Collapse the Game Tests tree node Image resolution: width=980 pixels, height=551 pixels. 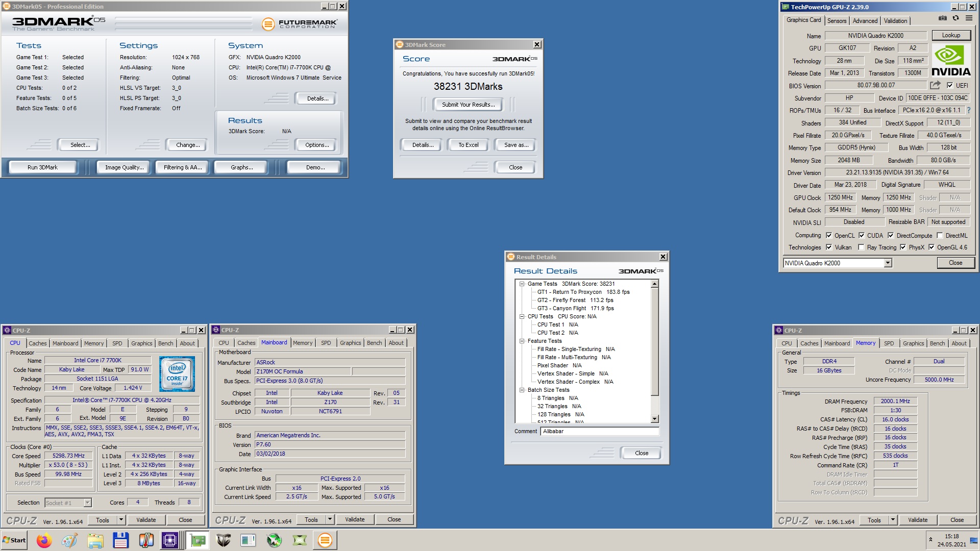522,284
